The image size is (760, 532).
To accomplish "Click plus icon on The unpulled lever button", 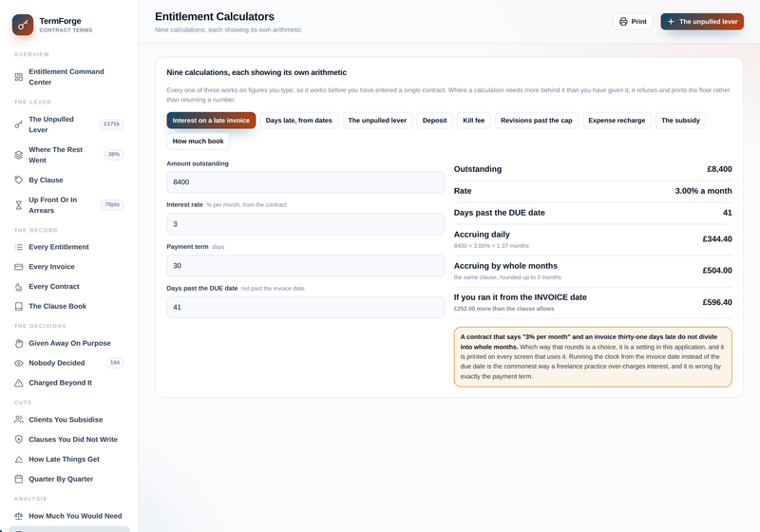I will [671, 22].
